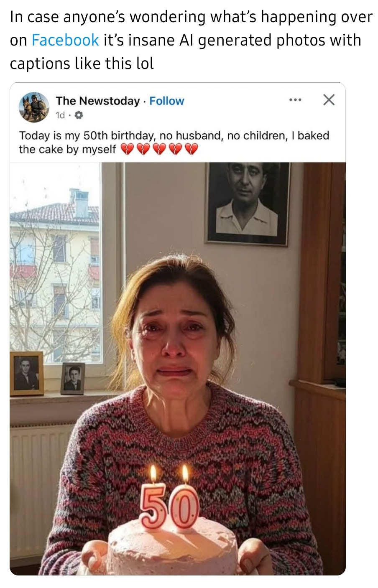Follow The Newstoday page

(x=166, y=101)
